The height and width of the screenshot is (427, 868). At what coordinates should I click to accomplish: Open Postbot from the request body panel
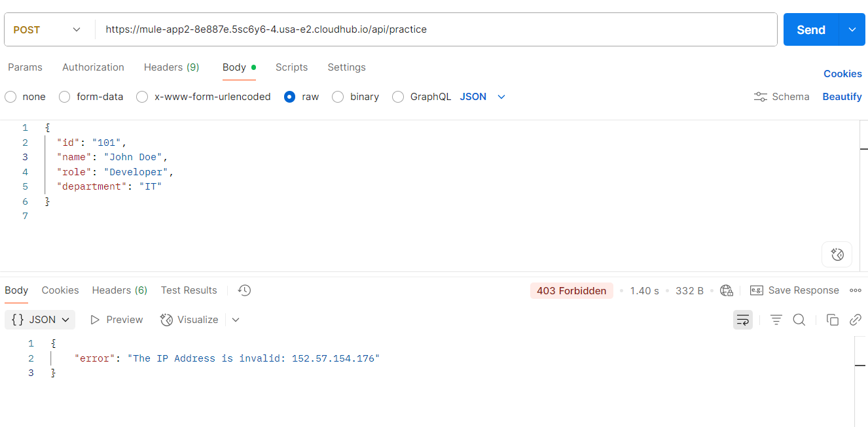837,254
